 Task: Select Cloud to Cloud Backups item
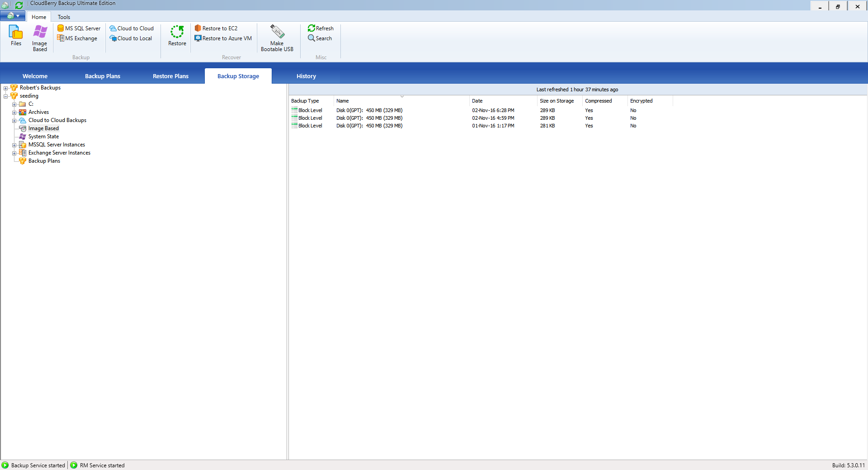point(57,120)
